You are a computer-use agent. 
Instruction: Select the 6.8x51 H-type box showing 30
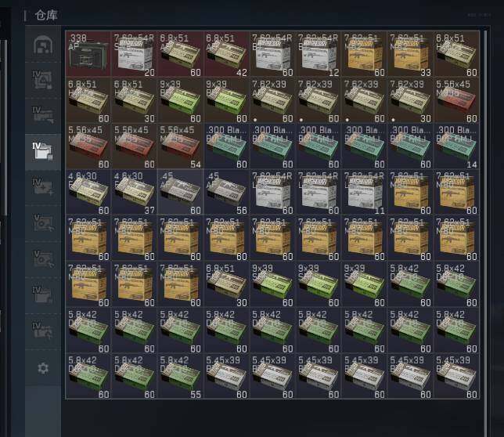[x=135, y=100]
